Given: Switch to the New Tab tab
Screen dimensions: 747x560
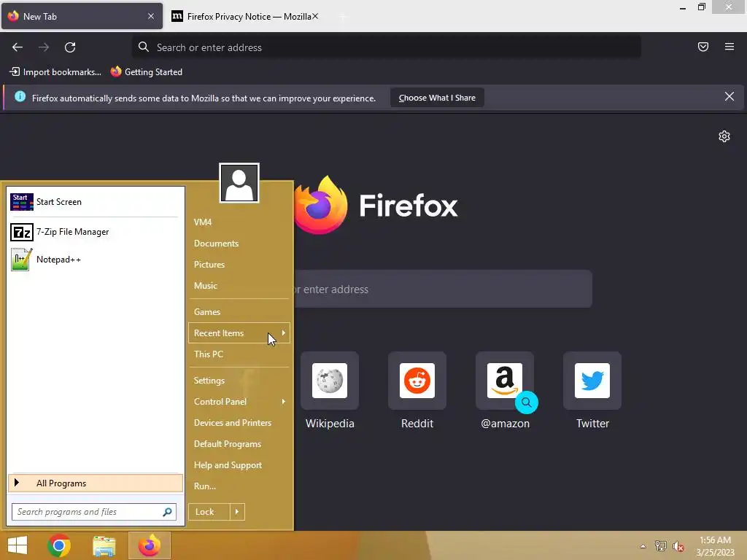Looking at the screenshot, I should click(x=82, y=16).
